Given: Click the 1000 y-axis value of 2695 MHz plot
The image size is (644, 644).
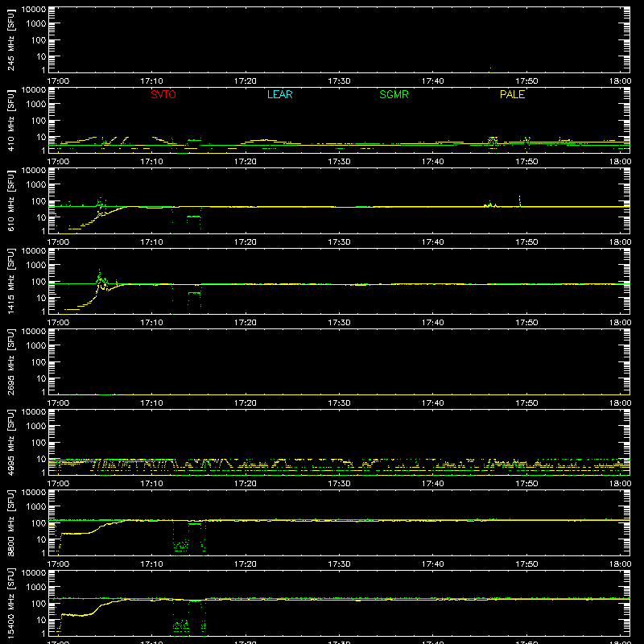Looking at the screenshot, I should tap(36, 346).
